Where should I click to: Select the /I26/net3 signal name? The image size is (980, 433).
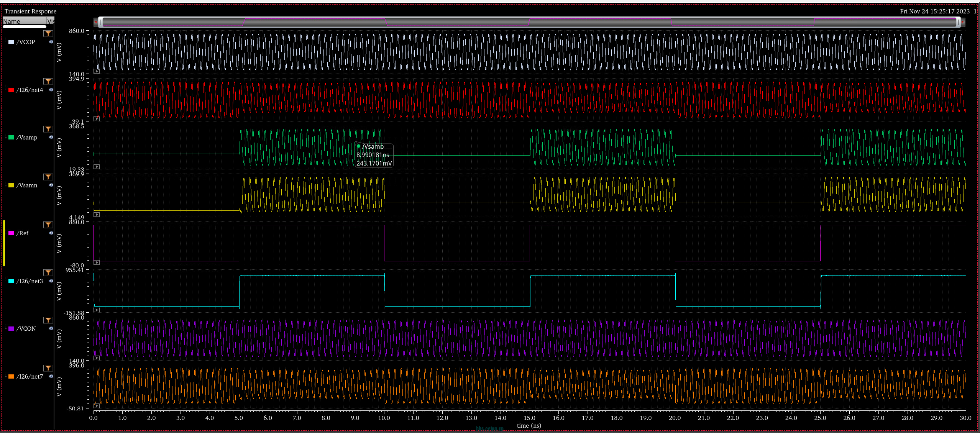point(30,281)
